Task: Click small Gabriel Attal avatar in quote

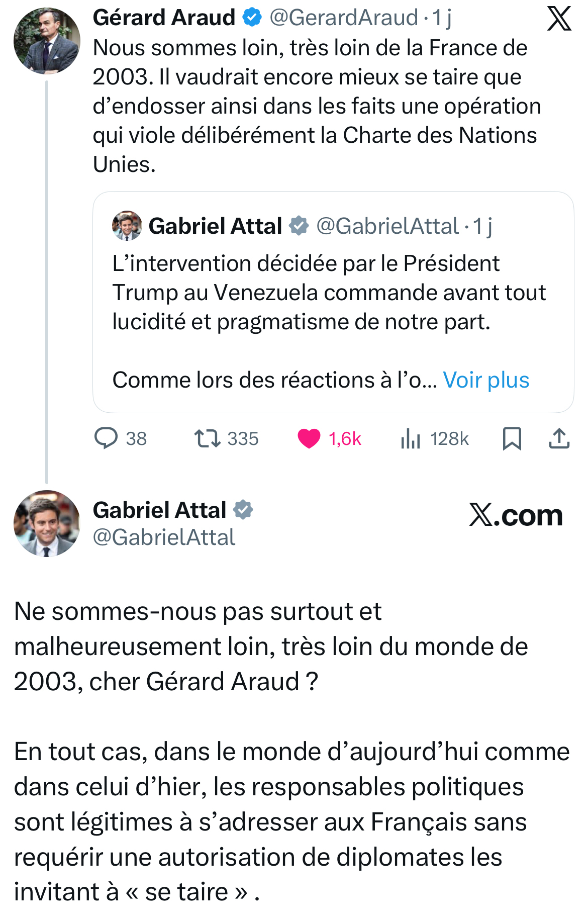Action: (x=127, y=225)
